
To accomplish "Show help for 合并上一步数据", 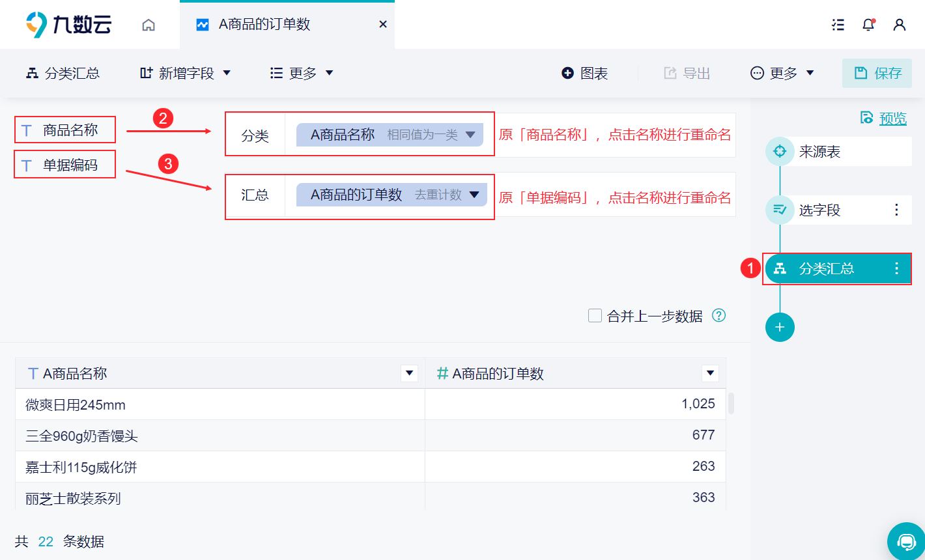I will pyautogui.click(x=719, y=316).
